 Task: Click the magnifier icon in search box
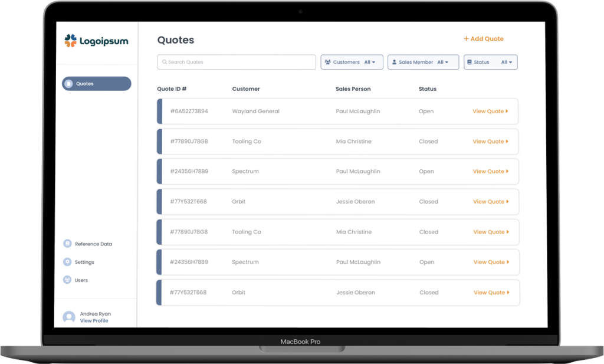tap(165, 62)
